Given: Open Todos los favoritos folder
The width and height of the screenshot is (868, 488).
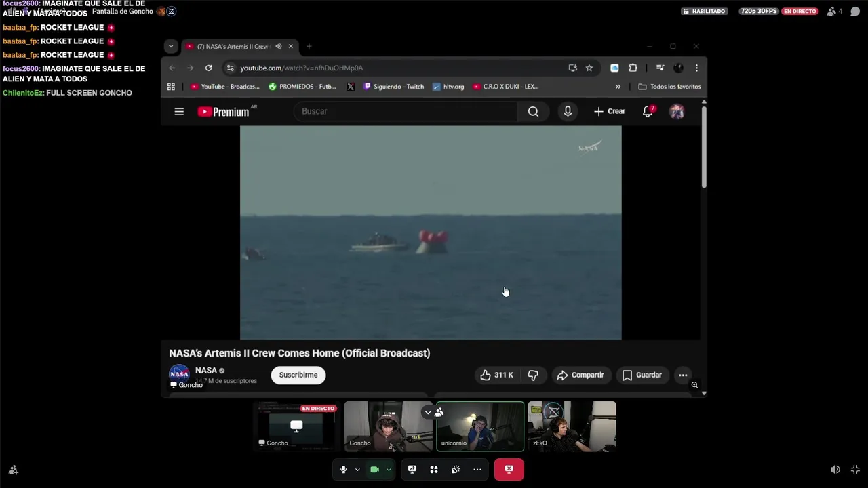Looking at the screenshot, I should pyautogui.click(x=669, y=87).
